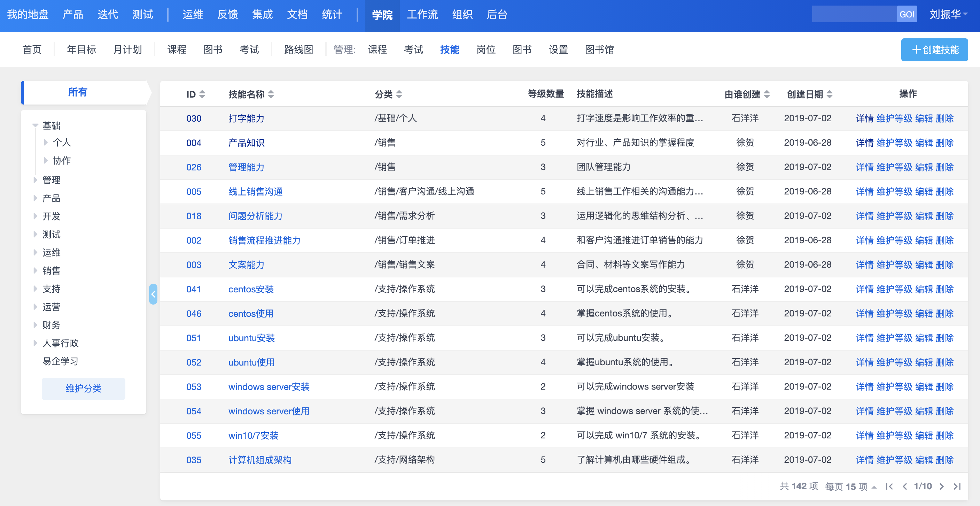This screenshot has width=980, height=506.
Task: Jump to first page arrow
Action: click(x=889, y=486)
